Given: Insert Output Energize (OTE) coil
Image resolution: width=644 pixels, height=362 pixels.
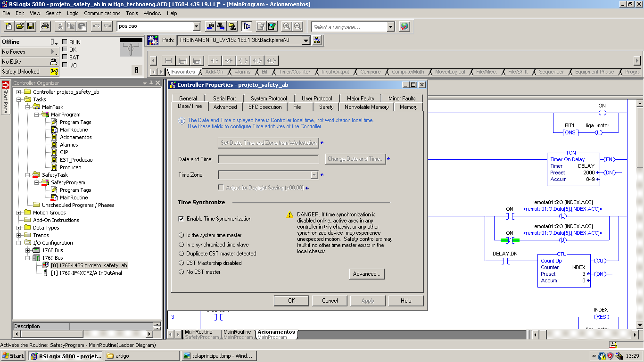Looking at the screenshot, I should click(x=243, y=60).
